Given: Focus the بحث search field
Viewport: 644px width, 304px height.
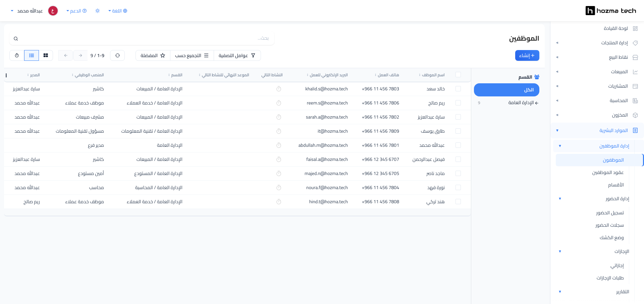Looking at the screenshot, I should 142,38.
